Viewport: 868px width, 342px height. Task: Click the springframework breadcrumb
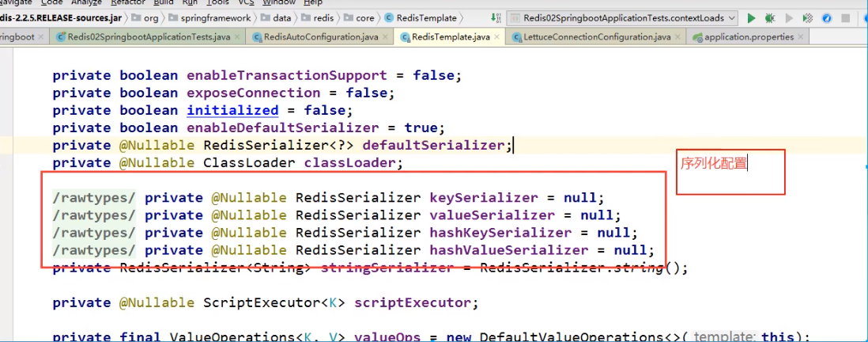coord(210,17)
